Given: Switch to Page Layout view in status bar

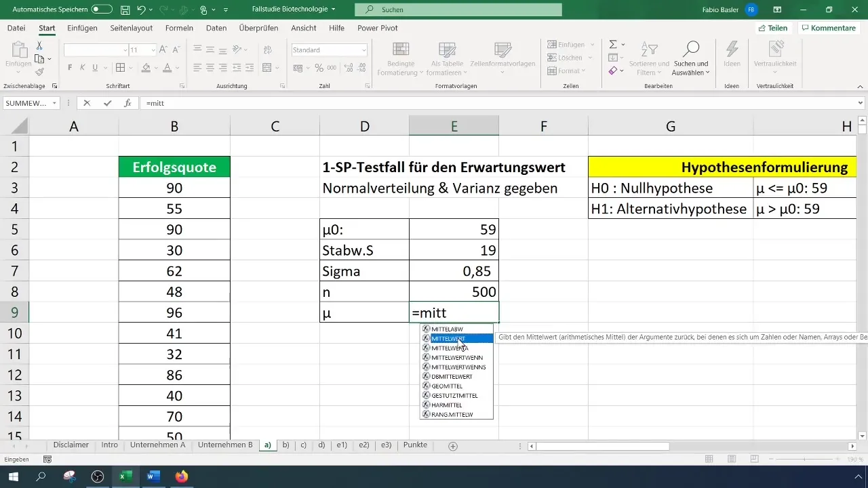Looking at the screenshot, I should coord(732,460).
